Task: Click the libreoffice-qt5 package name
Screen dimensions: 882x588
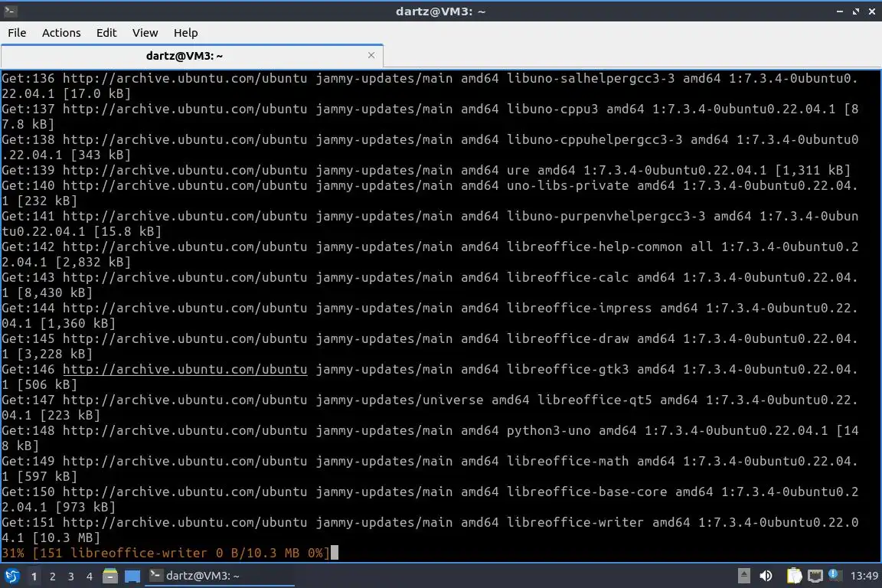Action: 595,400
